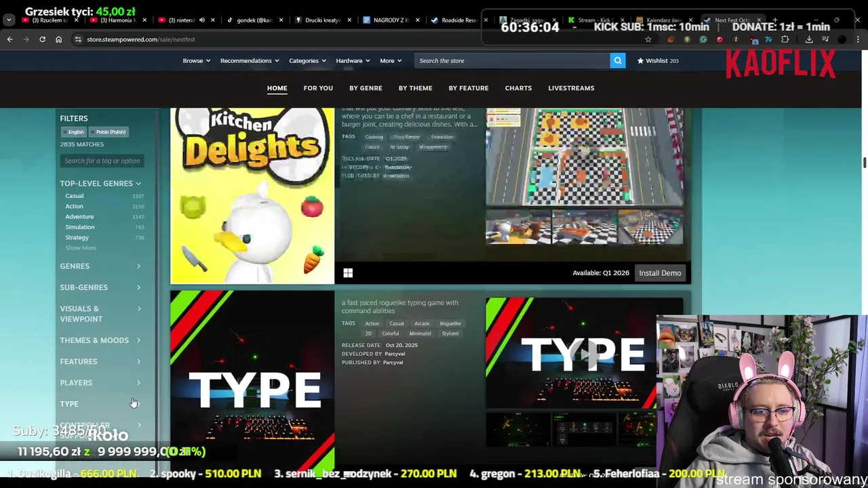Viewport: 868px width, 488px height.
Task: Click the browser home icon
Action: (x=58, y=39)
